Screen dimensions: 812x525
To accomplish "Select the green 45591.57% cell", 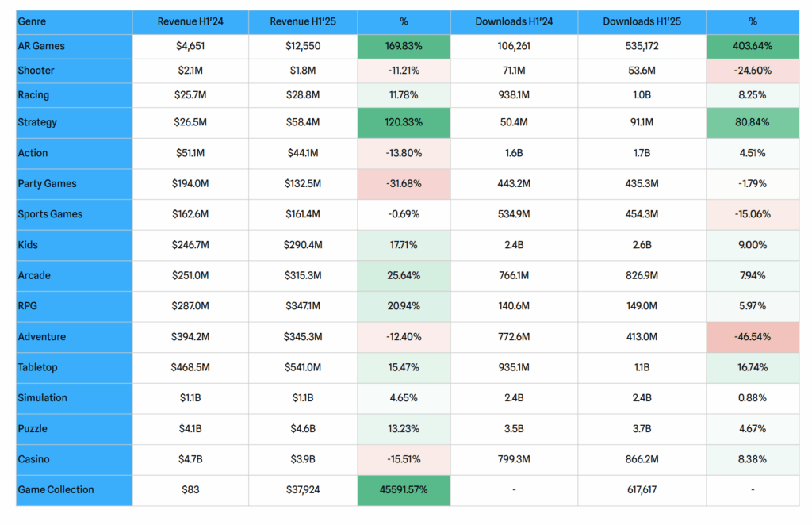I will pos(404,490).
